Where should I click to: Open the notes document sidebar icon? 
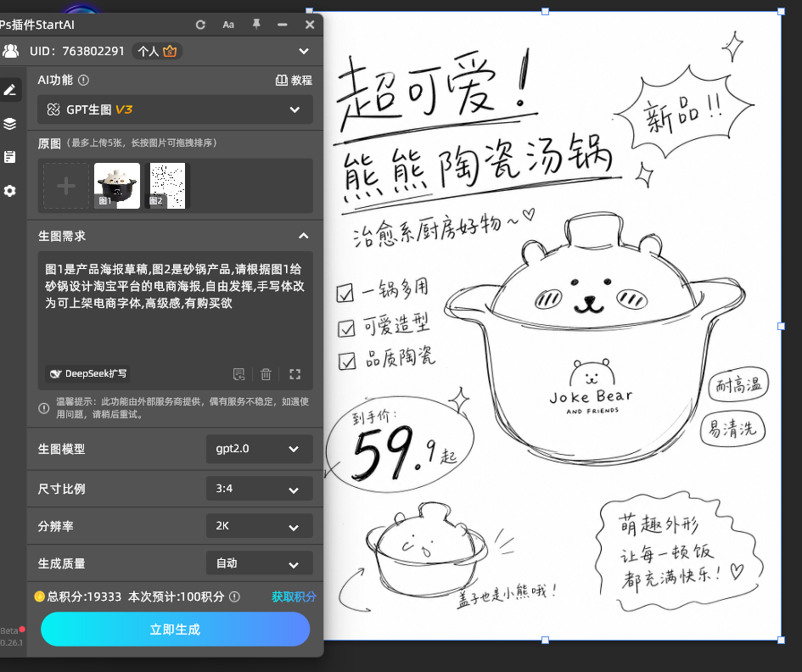coord(9,157)
